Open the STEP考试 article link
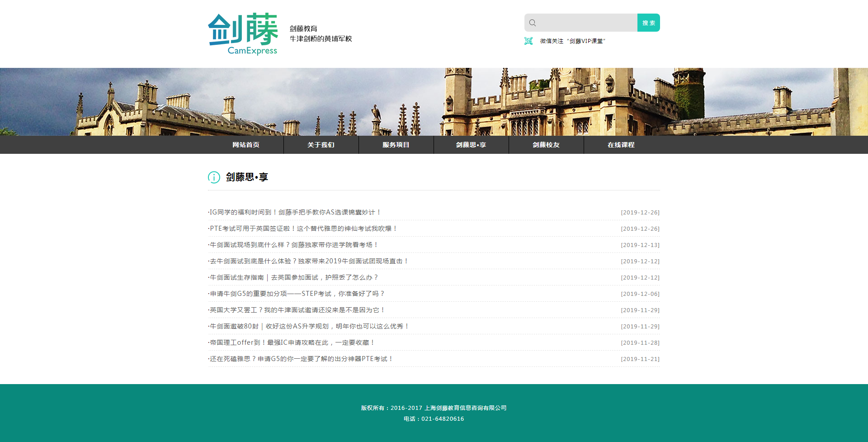The width and height of the screenshot is (868, 442). tap(297, 294)
